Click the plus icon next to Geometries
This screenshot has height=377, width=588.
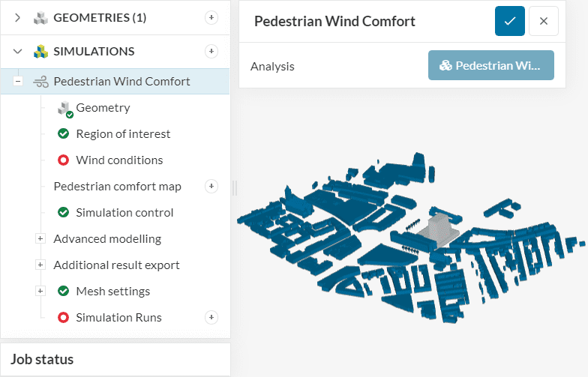pyautogui.click(x=211, y=17)
